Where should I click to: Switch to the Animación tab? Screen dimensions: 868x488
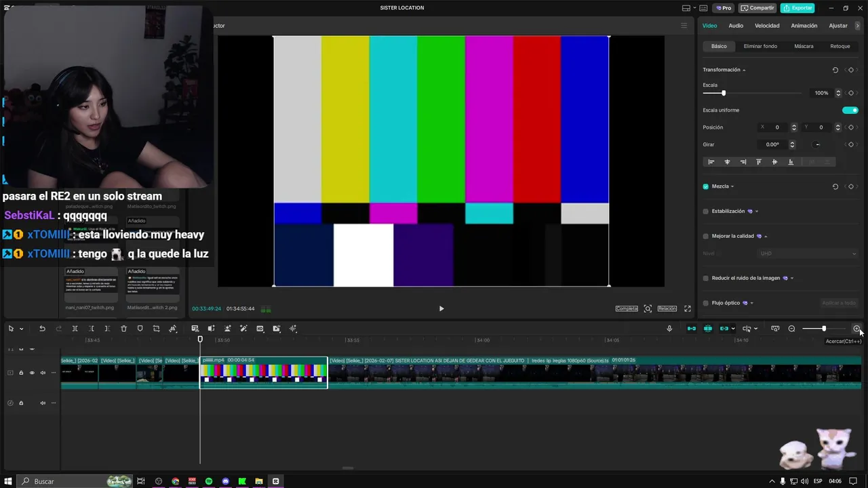click(804, 26)
